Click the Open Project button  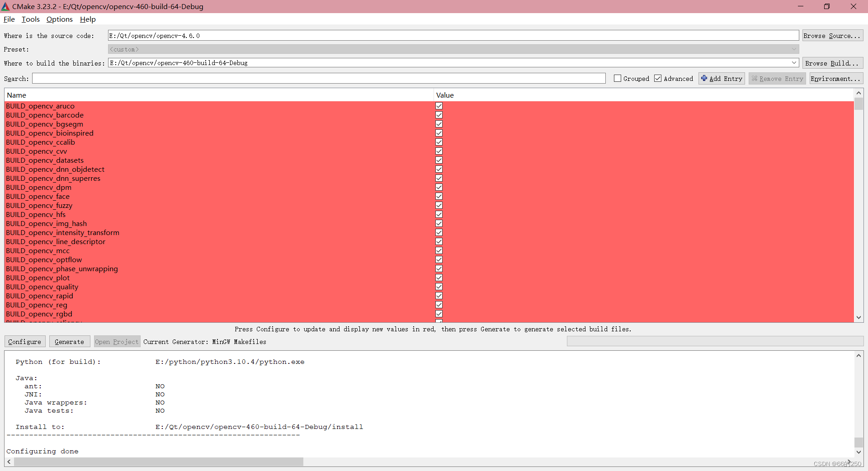tap(117, 342)
